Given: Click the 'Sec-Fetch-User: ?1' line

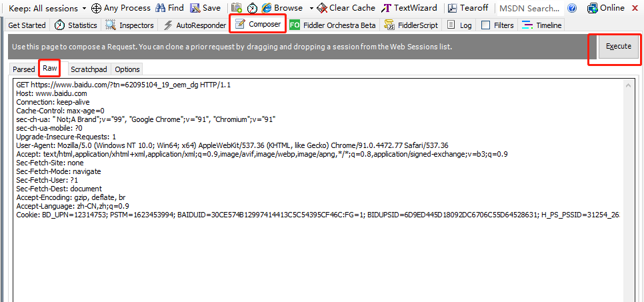Looking at the screenshot, I should coord(47,180).
